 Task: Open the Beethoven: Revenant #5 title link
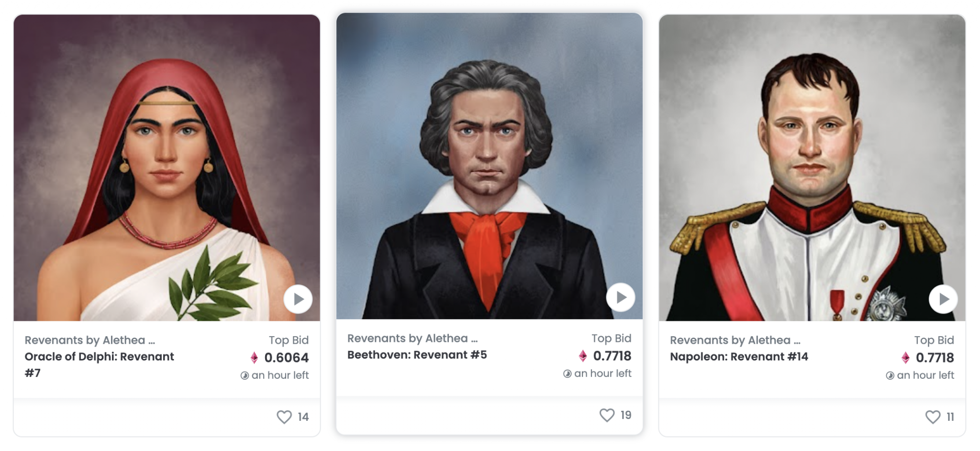click(x=417, y=355)
